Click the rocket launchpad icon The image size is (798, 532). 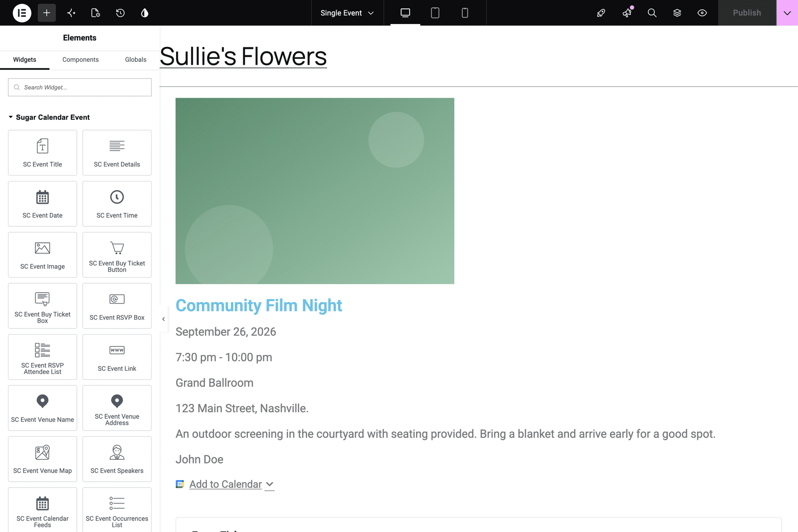(x=601, y=13)
